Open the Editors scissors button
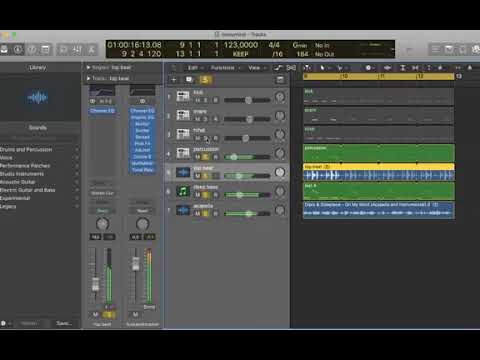The width and height of the screenshot is (480, 360). tap(91, 50)
